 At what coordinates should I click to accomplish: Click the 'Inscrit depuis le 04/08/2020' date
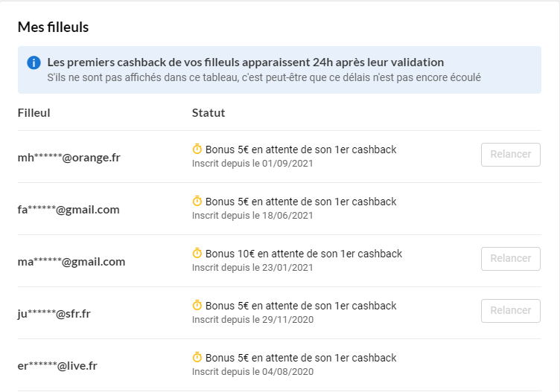(x=252, y=372)
